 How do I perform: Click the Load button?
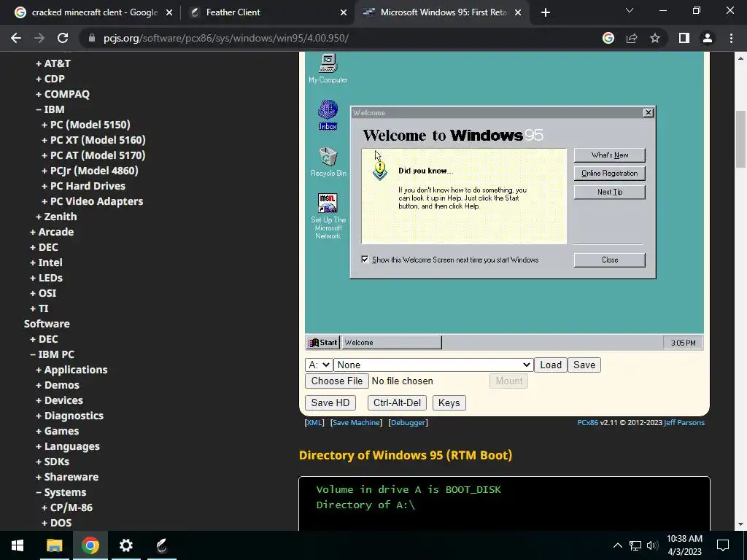pos(551,365)
